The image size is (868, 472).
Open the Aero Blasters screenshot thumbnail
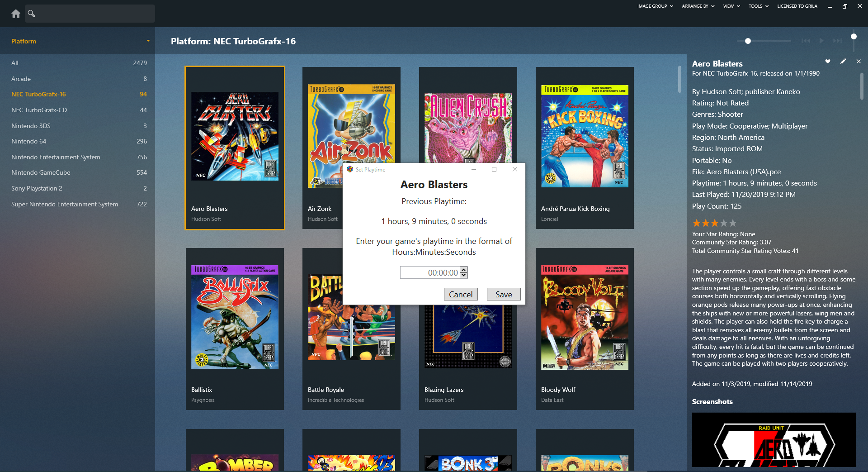[x=774, y=440]
